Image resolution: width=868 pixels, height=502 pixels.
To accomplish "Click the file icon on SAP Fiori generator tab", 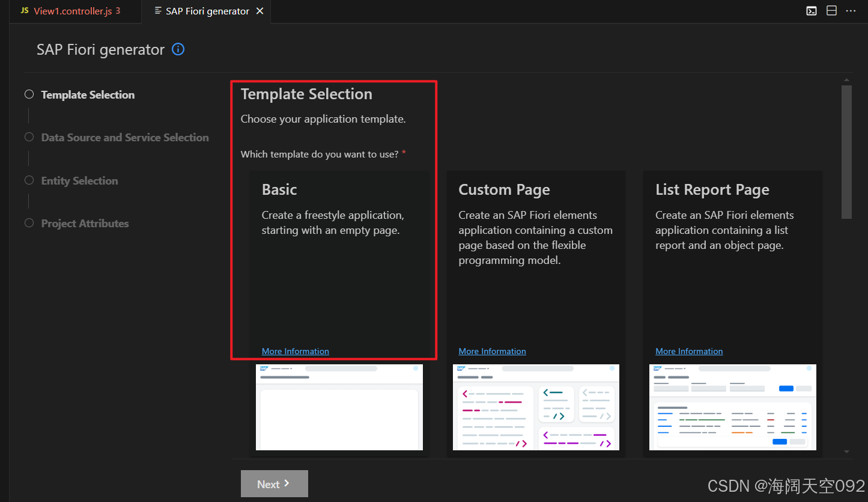I will 158,11.
